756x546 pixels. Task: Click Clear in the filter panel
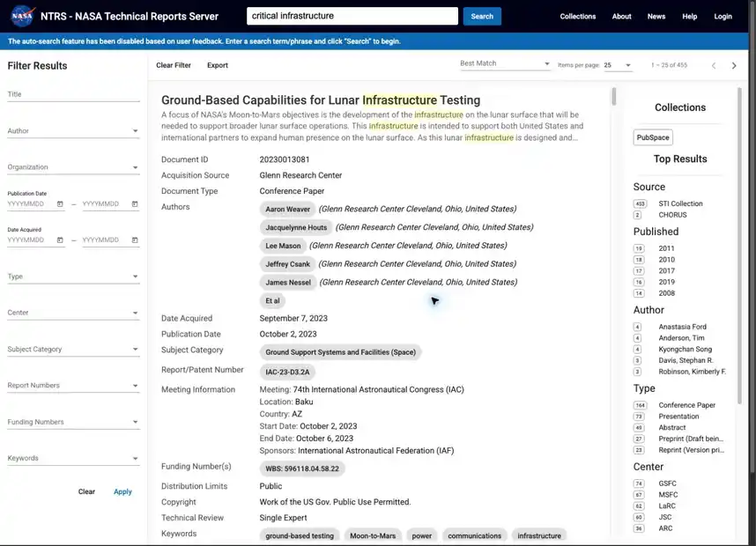coord(86,491)
